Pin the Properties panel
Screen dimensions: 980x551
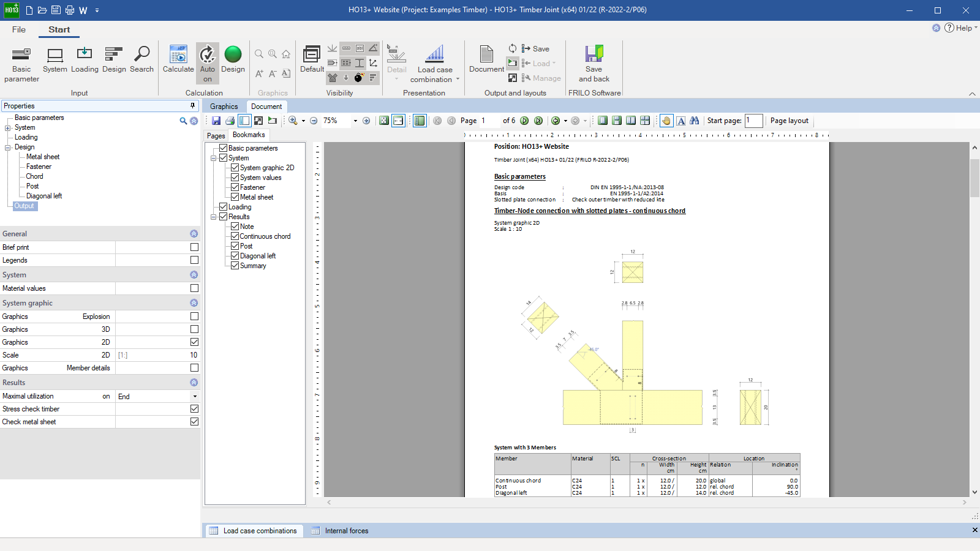coord(193,105)
